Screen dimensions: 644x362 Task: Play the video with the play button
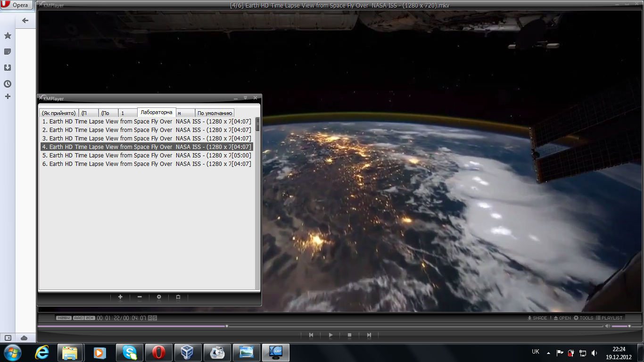330,335
